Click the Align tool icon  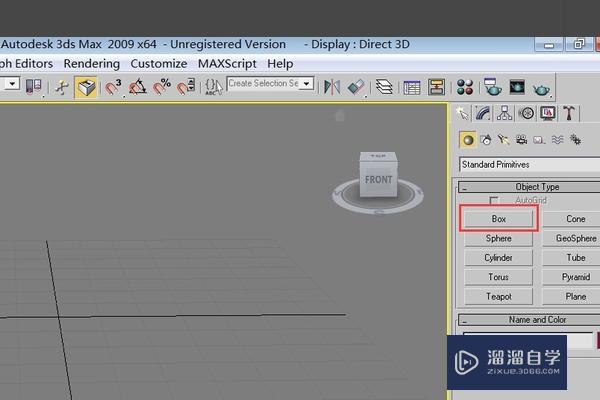pyautogui.click(x=356, y=87)
